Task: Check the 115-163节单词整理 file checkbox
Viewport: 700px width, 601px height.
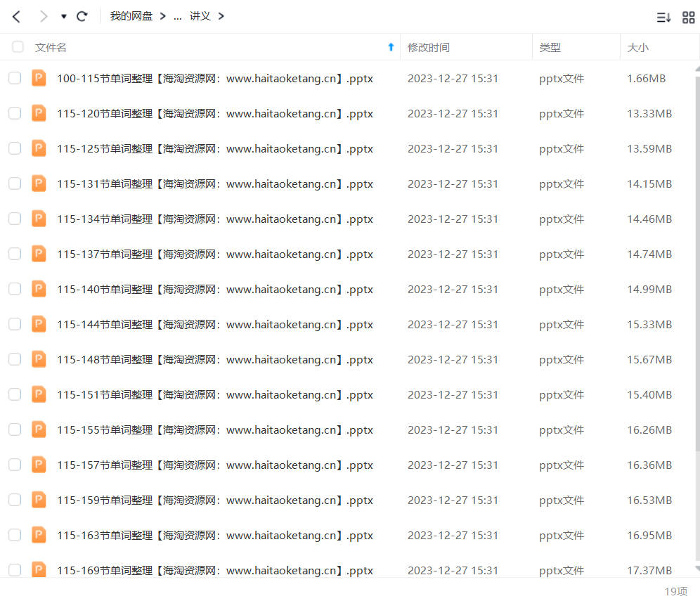Action: (x=15, y=535)
